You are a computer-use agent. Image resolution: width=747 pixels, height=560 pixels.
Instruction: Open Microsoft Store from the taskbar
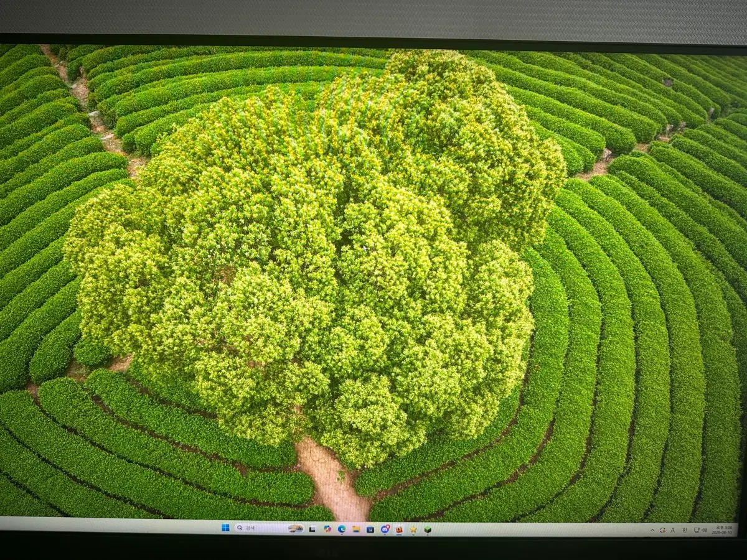[370, 530]
